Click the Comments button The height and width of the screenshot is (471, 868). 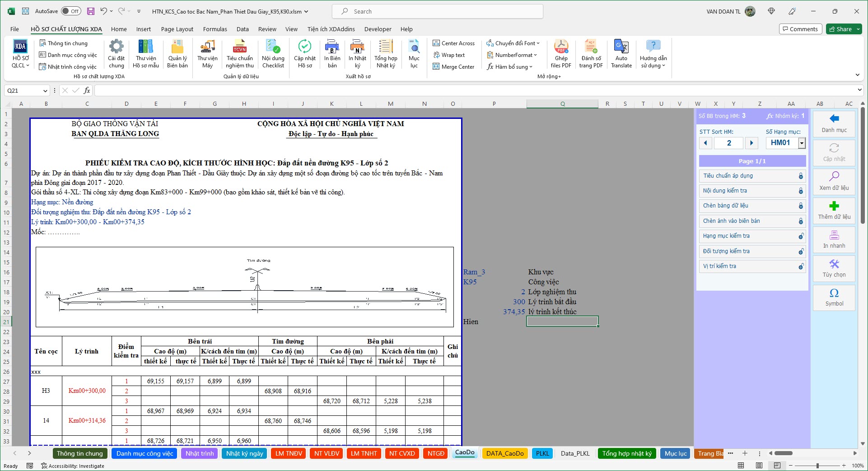coord(800,29)
